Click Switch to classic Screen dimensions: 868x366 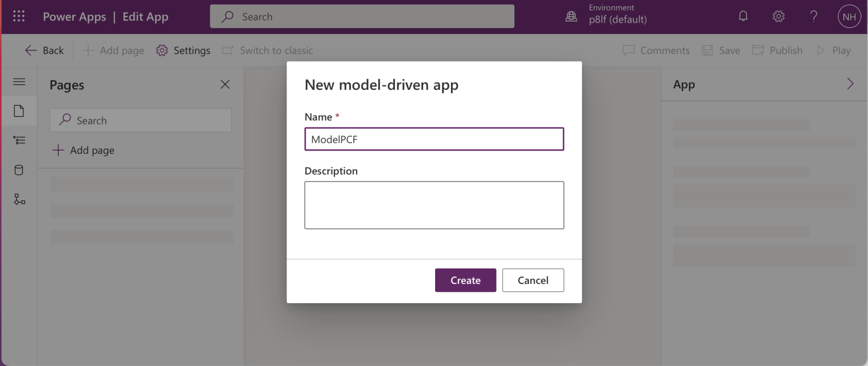[x=267, y=50]
